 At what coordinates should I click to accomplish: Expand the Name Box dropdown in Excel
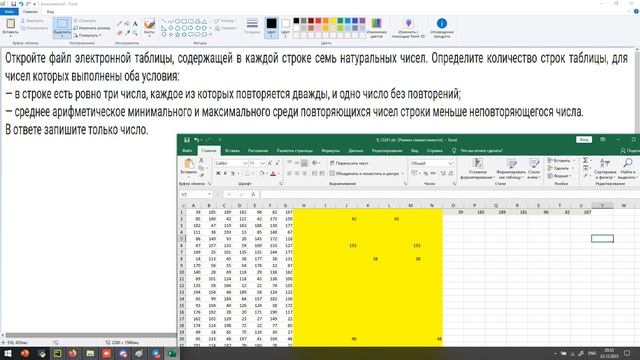click(209, 194)
